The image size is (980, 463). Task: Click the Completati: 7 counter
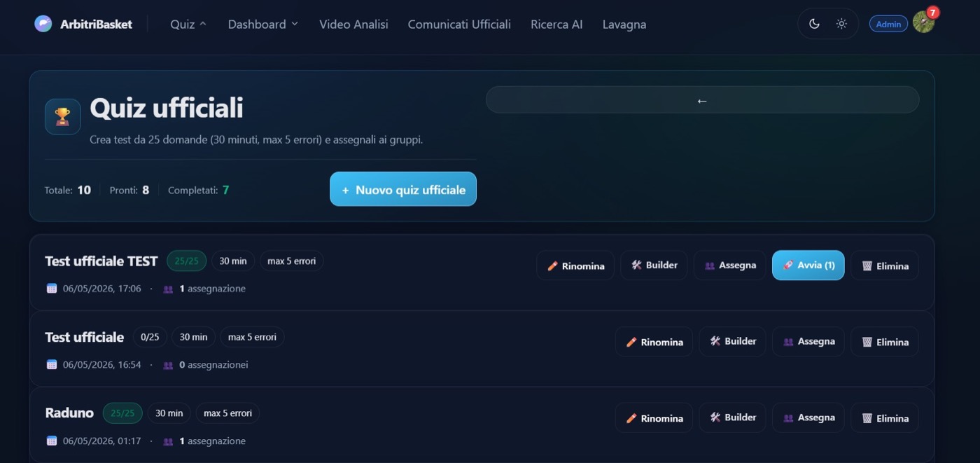point(199,190)
